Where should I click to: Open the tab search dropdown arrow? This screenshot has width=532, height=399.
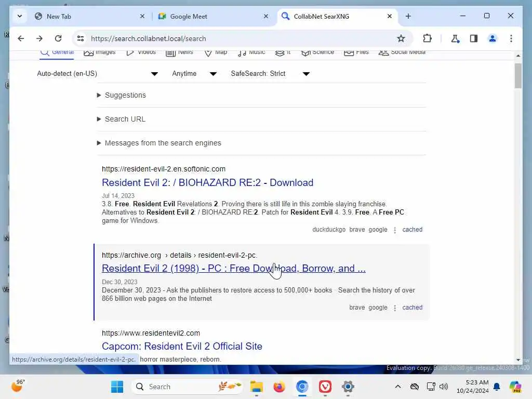20,16
